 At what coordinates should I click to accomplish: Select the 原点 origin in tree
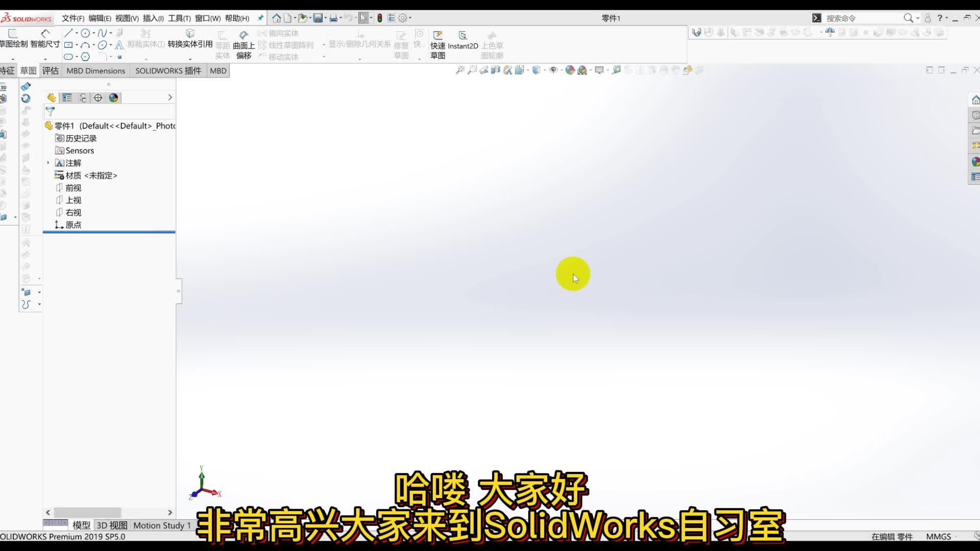tap(68, 224)
